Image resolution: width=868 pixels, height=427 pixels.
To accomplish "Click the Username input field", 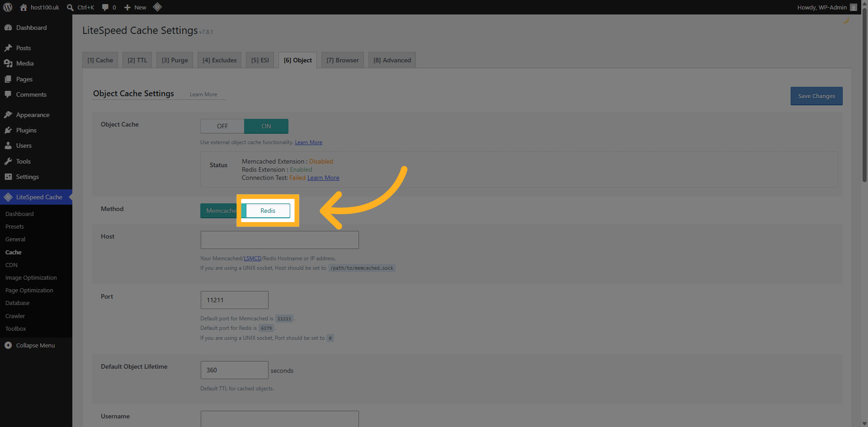I will [280, 419].
